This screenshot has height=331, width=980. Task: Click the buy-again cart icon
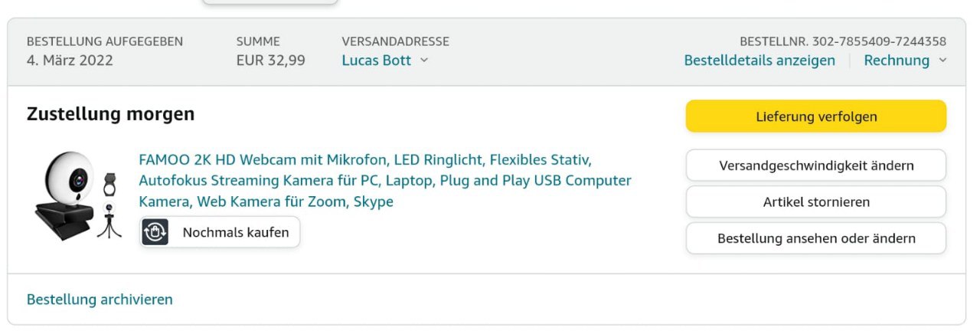pyautogui.click(x=155, y=232)
